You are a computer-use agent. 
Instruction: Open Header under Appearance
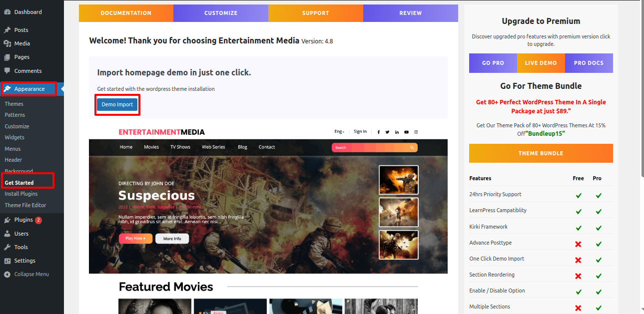pos(13,160)
